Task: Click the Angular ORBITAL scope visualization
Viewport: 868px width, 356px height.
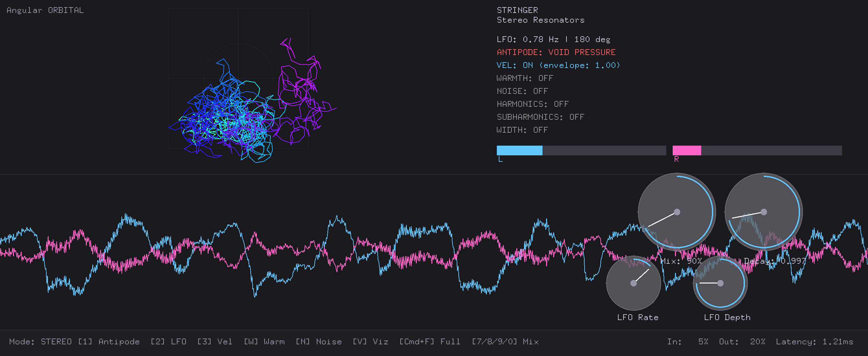Action: (239, 78)
